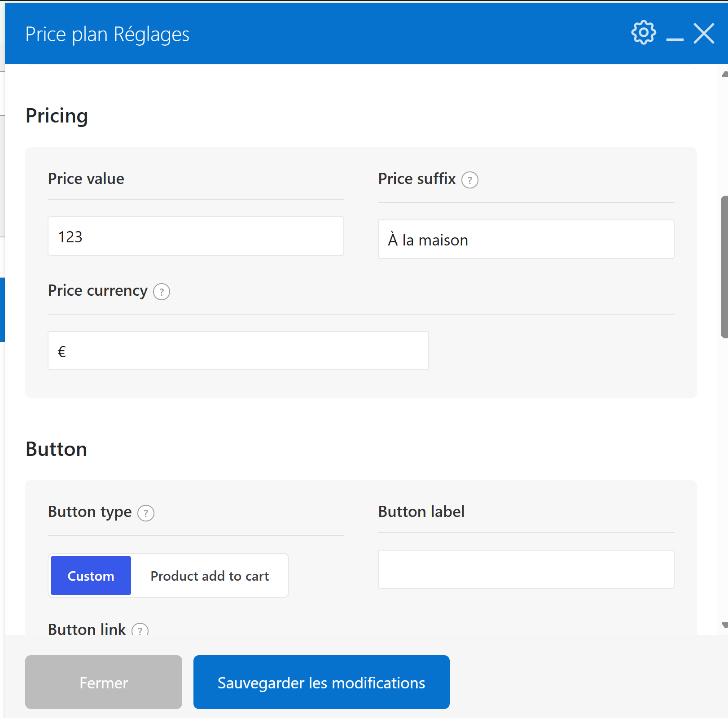
Task: Select Product add to cart button type
Action: 210,576
